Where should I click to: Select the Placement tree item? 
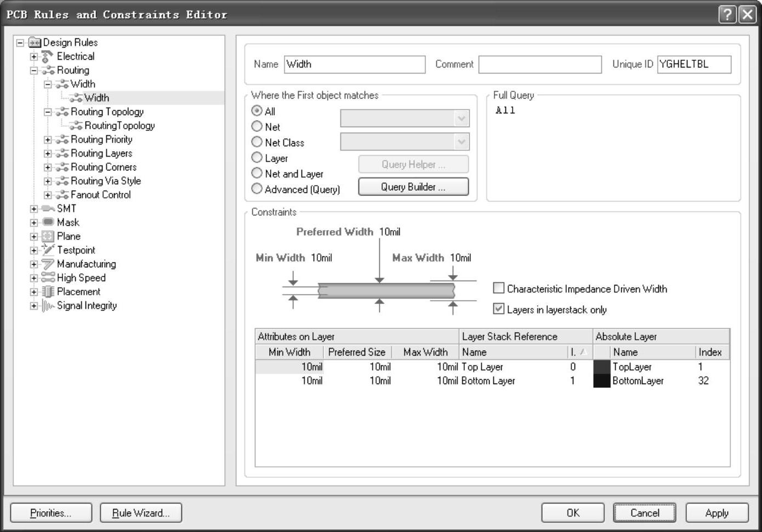(79, 291)
